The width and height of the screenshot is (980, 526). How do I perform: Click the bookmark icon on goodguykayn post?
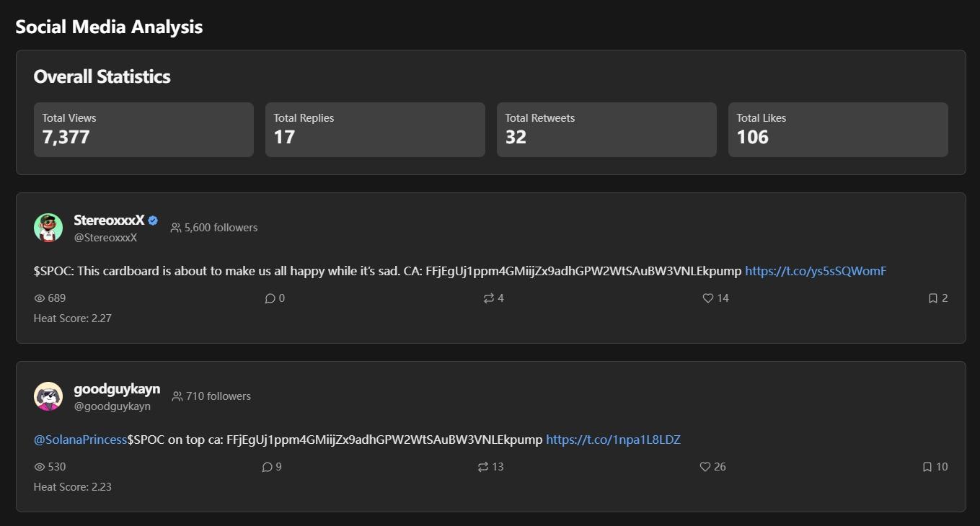click(x=927, y=467)
